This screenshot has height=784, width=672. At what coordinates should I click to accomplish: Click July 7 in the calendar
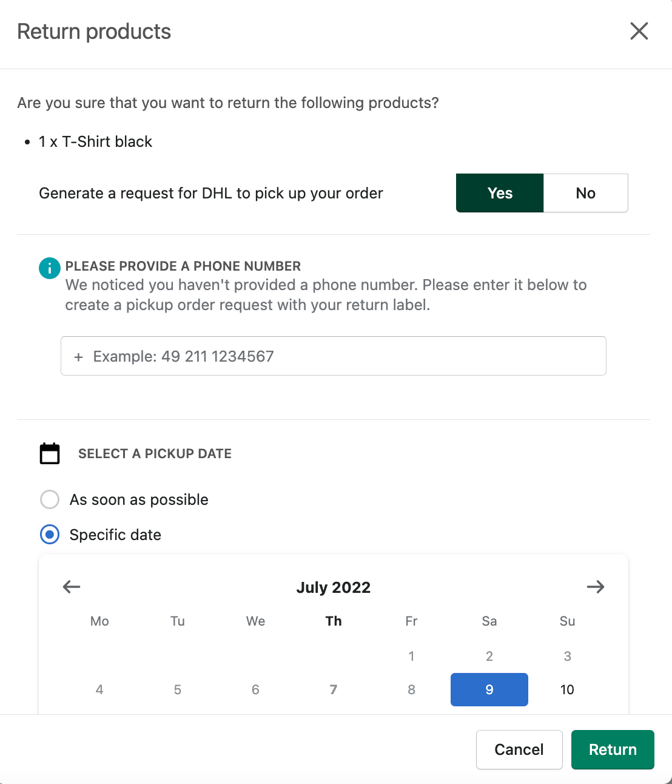click(334, 689)
